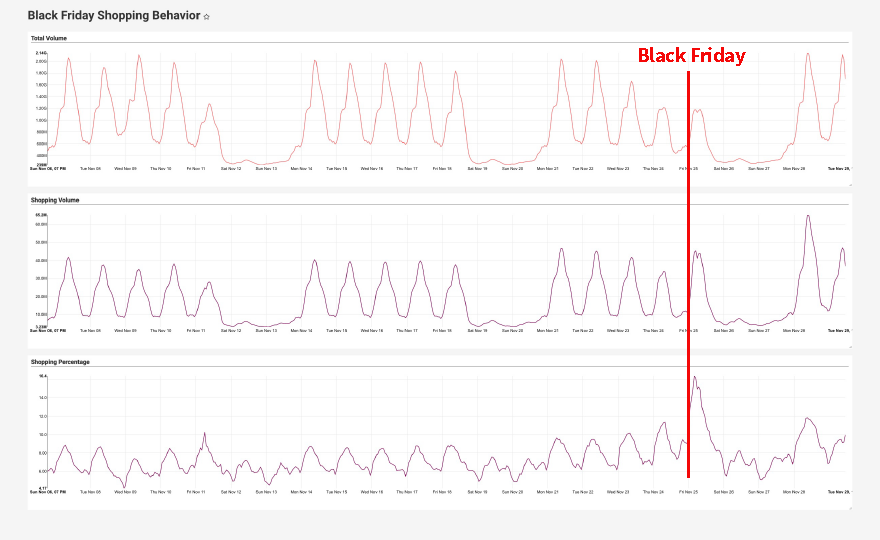The height and width of the screenshot is (540, 880).
Task: Click the red Black Friday annotation label
Action: pos(691,56)
